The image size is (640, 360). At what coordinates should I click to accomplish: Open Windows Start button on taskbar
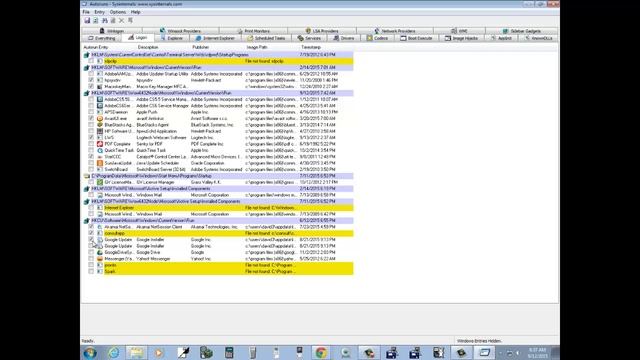point(90,353)
